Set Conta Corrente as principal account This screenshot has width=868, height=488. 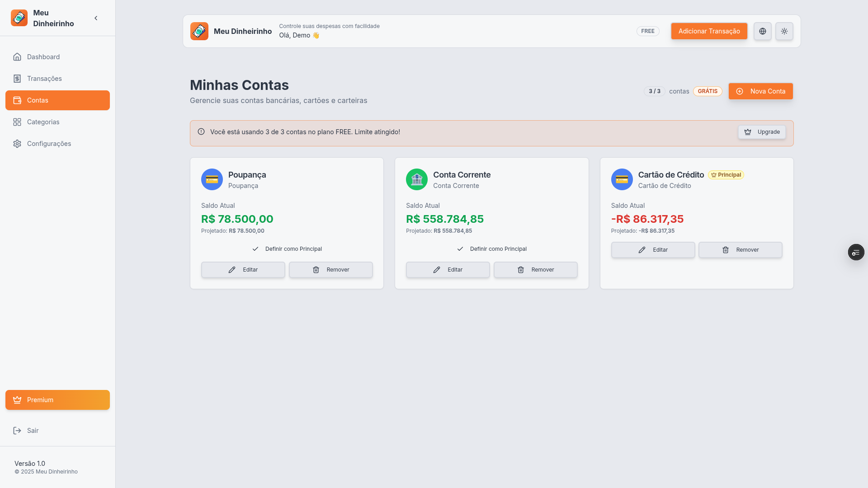(492, 249)
